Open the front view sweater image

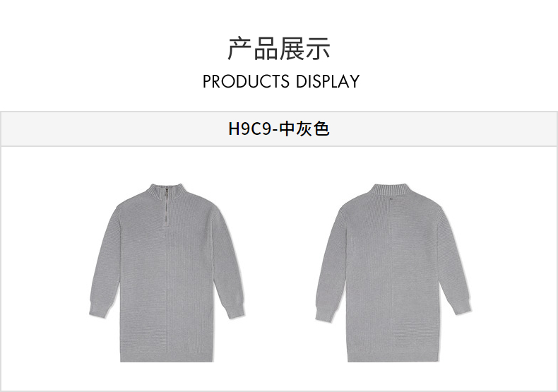tap(167, 273)
